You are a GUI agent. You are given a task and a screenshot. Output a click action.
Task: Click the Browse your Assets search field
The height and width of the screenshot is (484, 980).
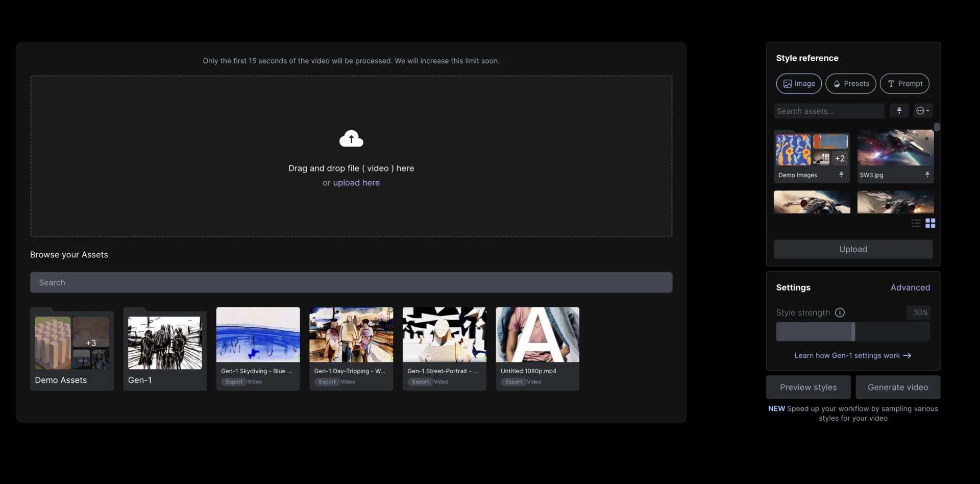351,282
